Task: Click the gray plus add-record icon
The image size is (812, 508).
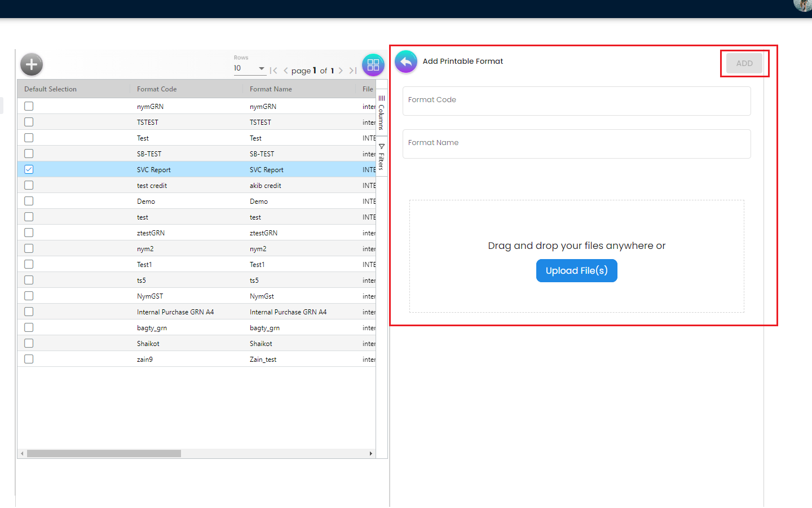Action: pos(32,64)
